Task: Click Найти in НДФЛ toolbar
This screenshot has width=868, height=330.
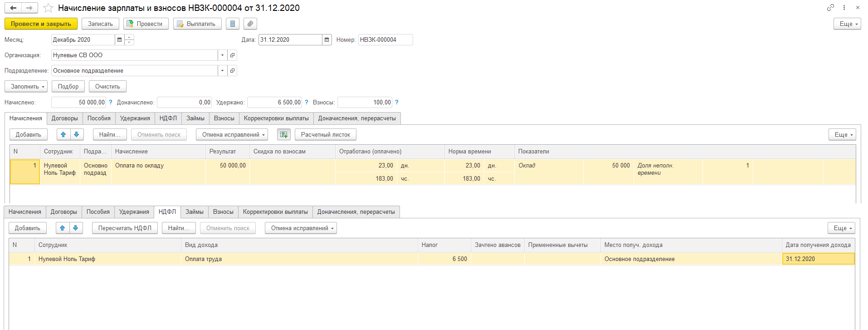Action: click(179, 228)
